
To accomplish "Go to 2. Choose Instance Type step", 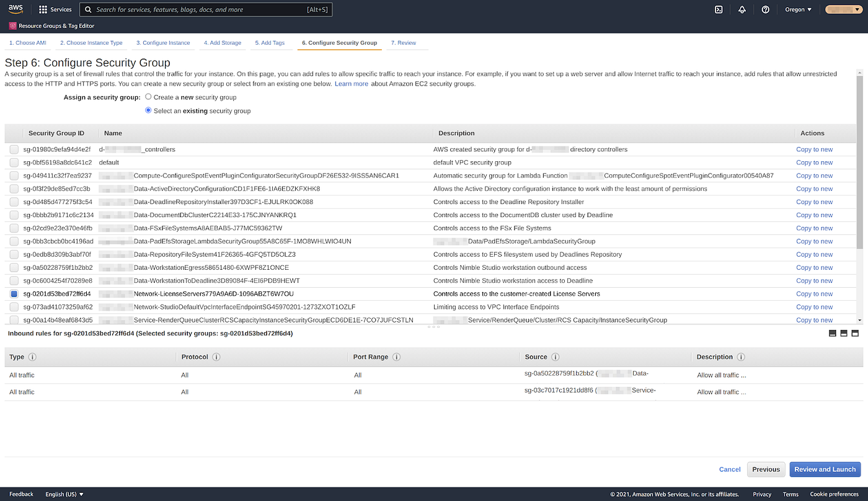I will (x=91, y=43).
